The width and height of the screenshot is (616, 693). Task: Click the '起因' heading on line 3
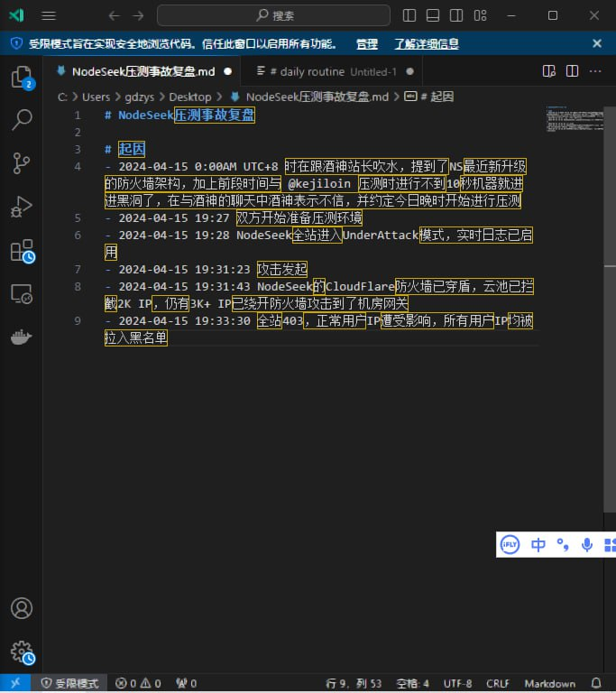tap(132, 149)
